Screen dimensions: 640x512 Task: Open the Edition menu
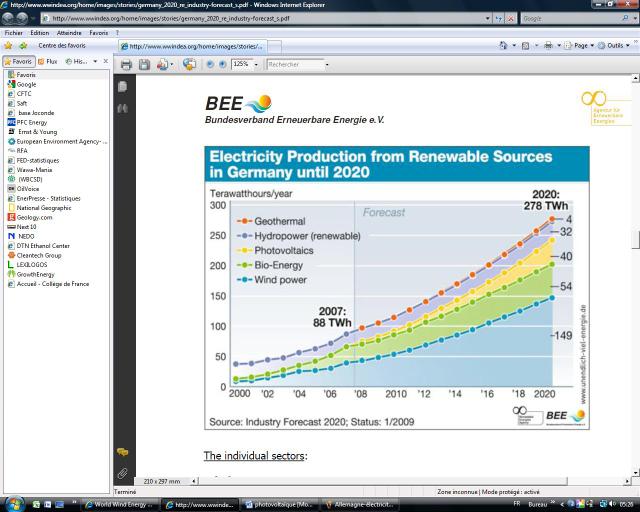coord(39,32)
